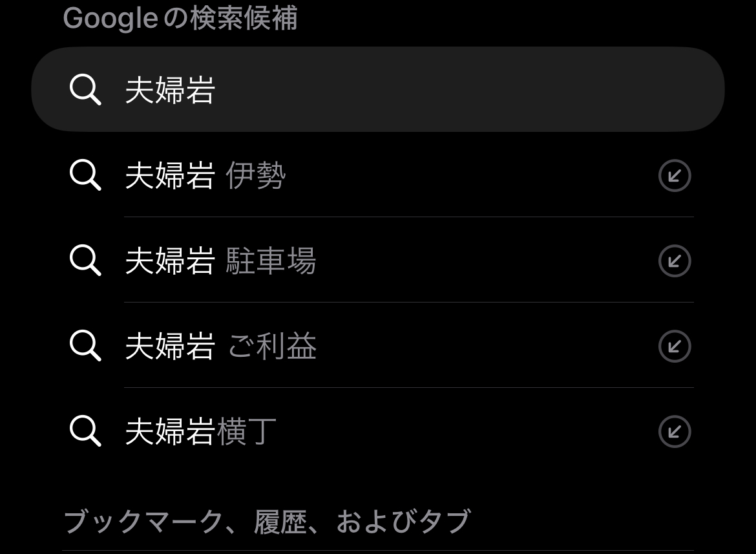The image size is (756, 554).
Task: Click the search icon in the 夫婦岩 伊勢 row
Action: tap(85, 175)
